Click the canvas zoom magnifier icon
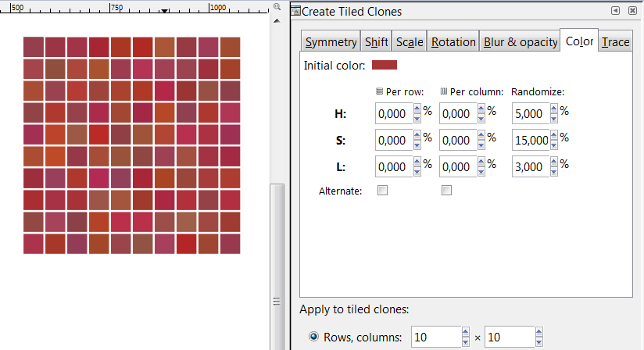Screen dimensions: 644x350 click(277, 6)
